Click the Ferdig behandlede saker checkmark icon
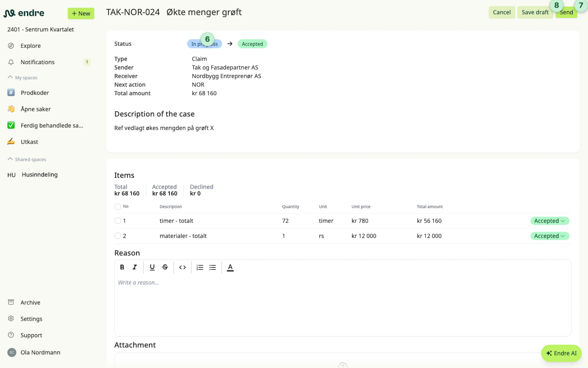This screenshot has width=588, height=368. point(11,125)
